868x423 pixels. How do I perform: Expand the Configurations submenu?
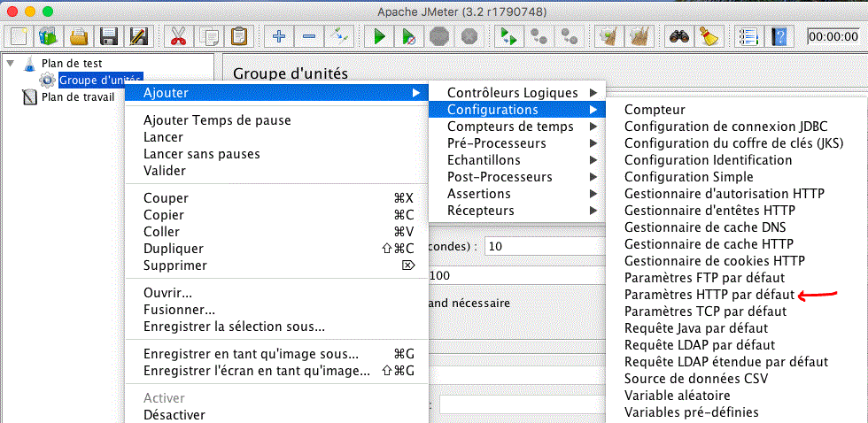(517, 110)
